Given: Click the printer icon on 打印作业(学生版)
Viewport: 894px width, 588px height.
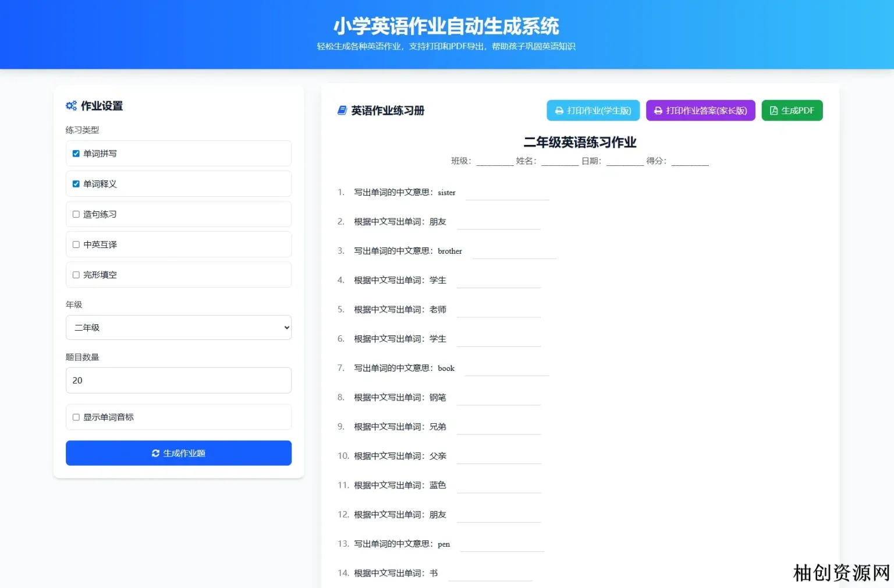Looking at the screenshot, I should click(x=559, y=111).
